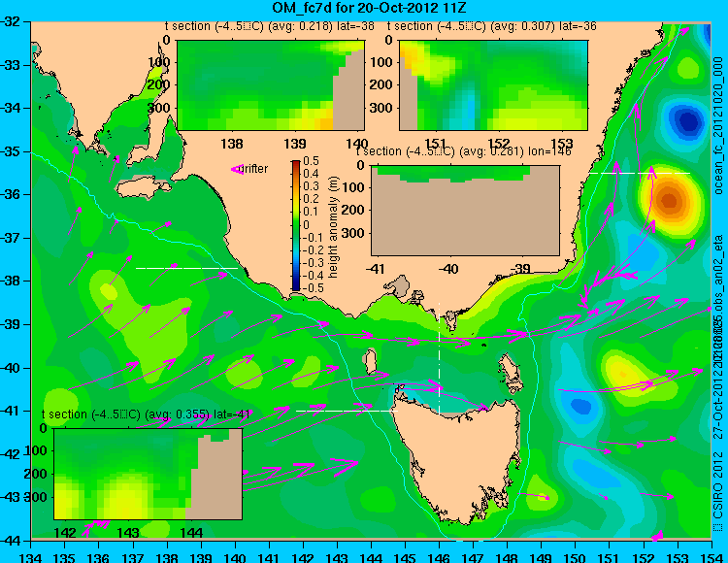
Task: Open the lat=-41 temperature section inset
Action: (149, 474)
